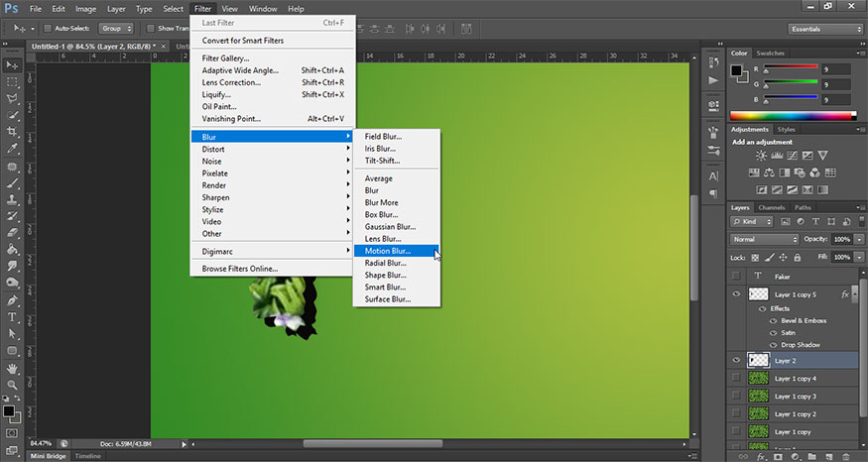The height and width of the screenshot is (462, 868).
Task: Select the Type tool in the toolbar
Action: click(x=13, y=318)
